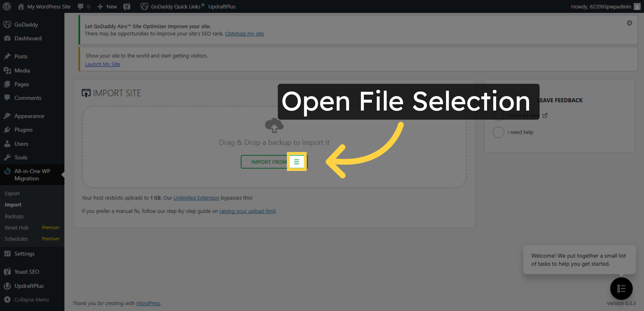This screenshot has width=644, height=311.
Task: Select the All-in-One WP Migration sidebar icon
Action: (7, 171)
